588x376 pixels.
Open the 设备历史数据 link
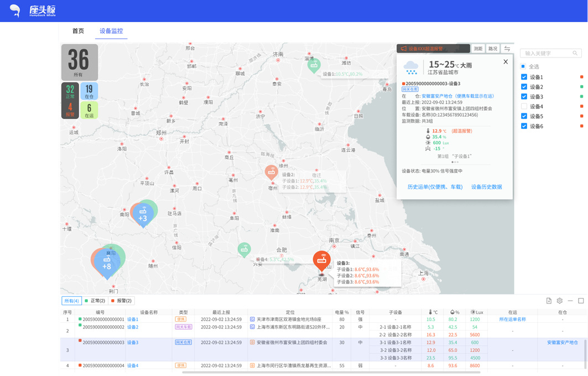[x=486, y=187]
